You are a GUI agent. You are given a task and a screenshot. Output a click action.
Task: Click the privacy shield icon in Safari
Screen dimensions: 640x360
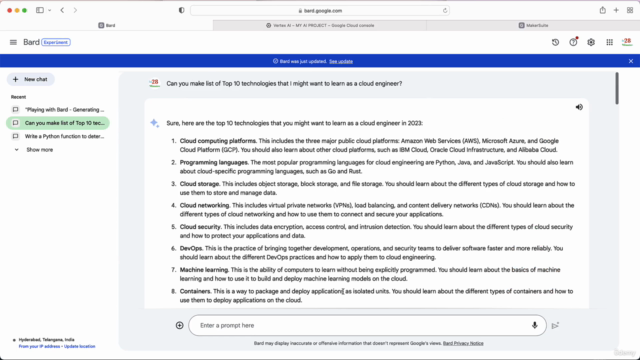pyautogui.click(x=182, y=10)
